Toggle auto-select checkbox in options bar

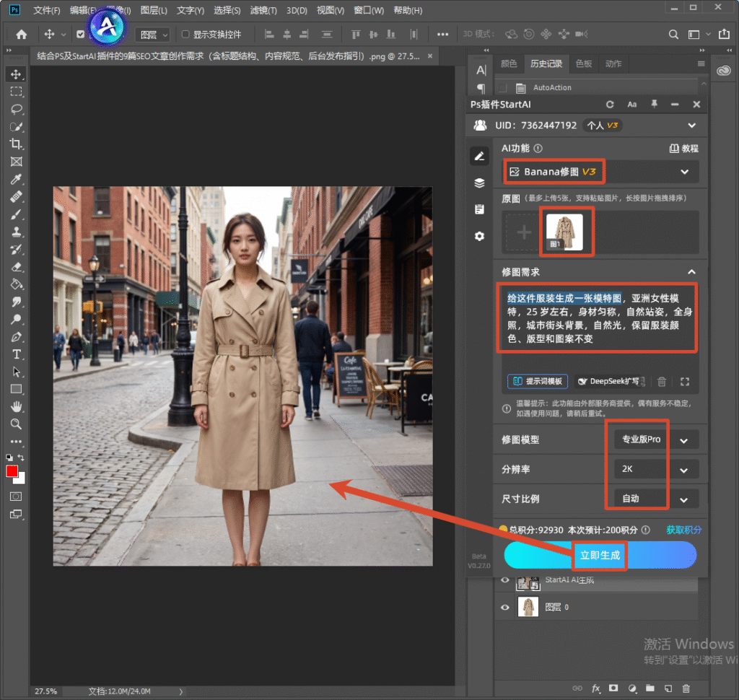pyautogui.click(x=81, y=34)
